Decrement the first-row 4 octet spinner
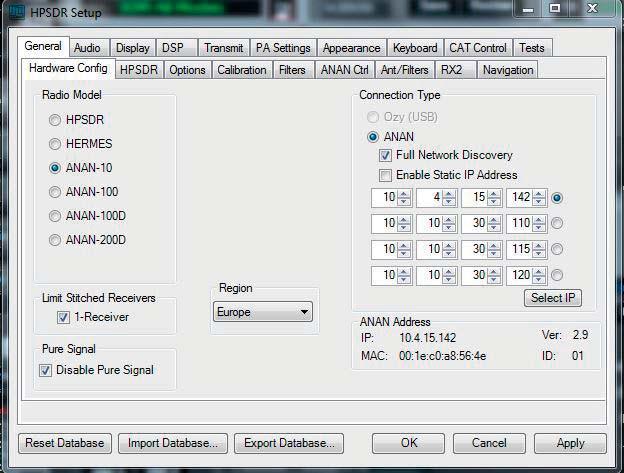Viewport: 624px width, 473px height. [x=449, y=202]
